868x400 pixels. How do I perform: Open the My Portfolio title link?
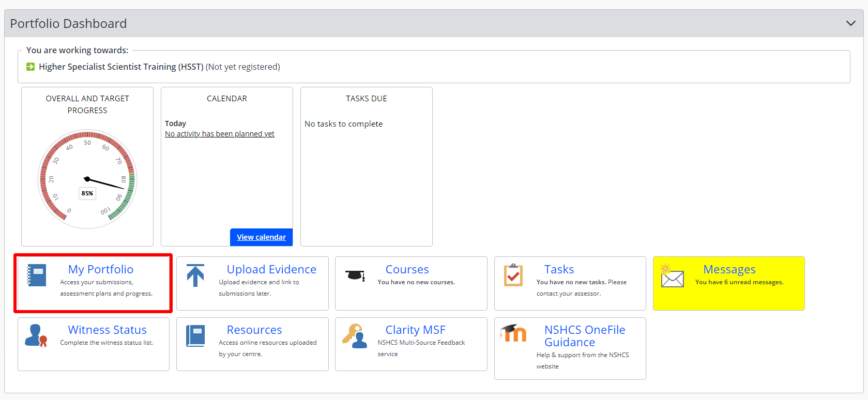[101, 269]
